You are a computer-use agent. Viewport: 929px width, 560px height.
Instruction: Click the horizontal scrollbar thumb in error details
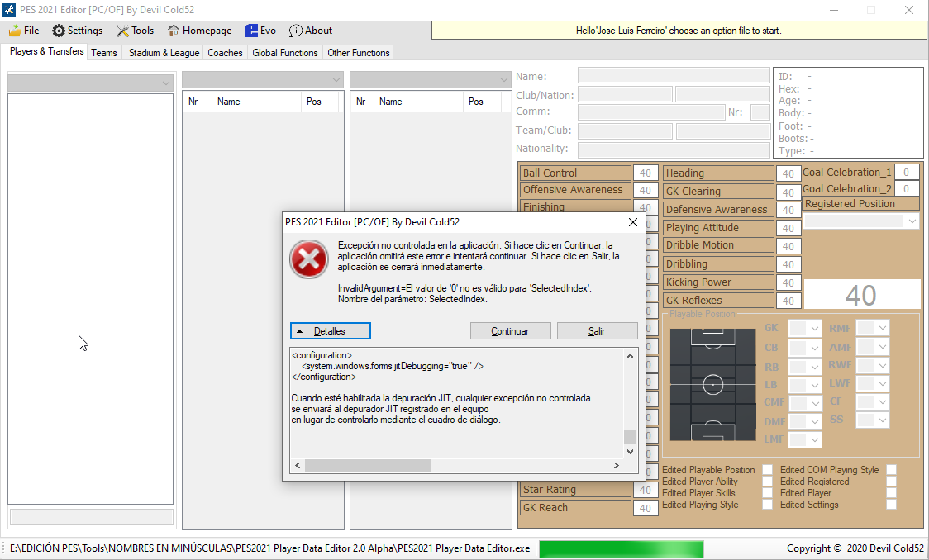pos(367,465)
